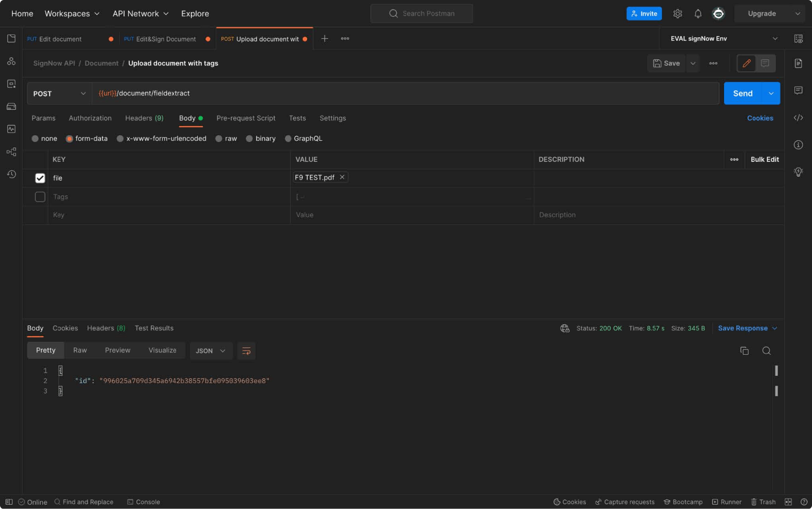The height and width of the screenshot is (509, 812).
Task: Open the notifications bell icon
Action: 698,14
